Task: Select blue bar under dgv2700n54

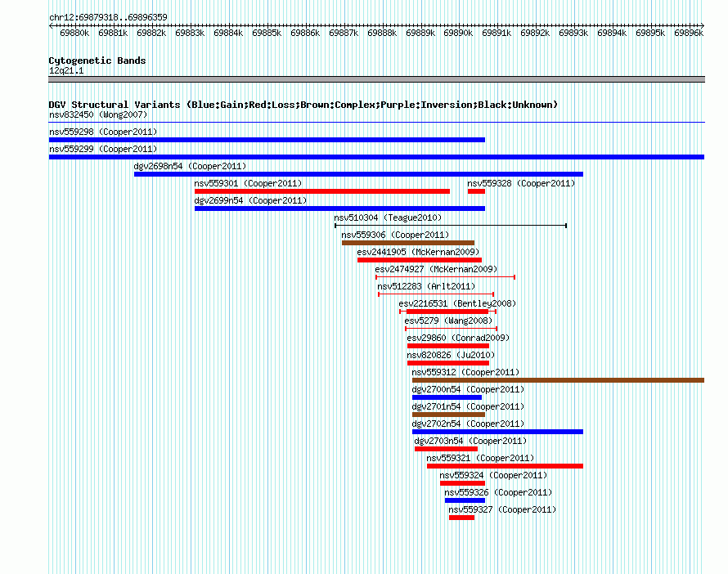Action: (447, 397)
